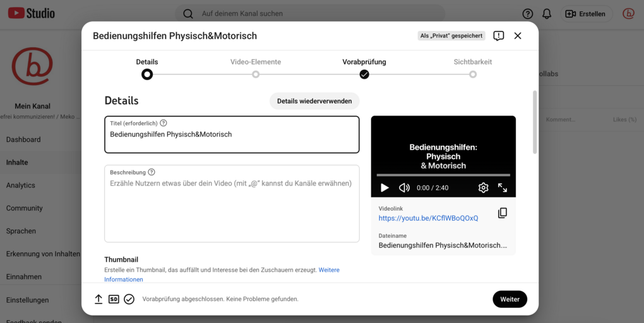Select the Video-Elemente step

[256, 74]
